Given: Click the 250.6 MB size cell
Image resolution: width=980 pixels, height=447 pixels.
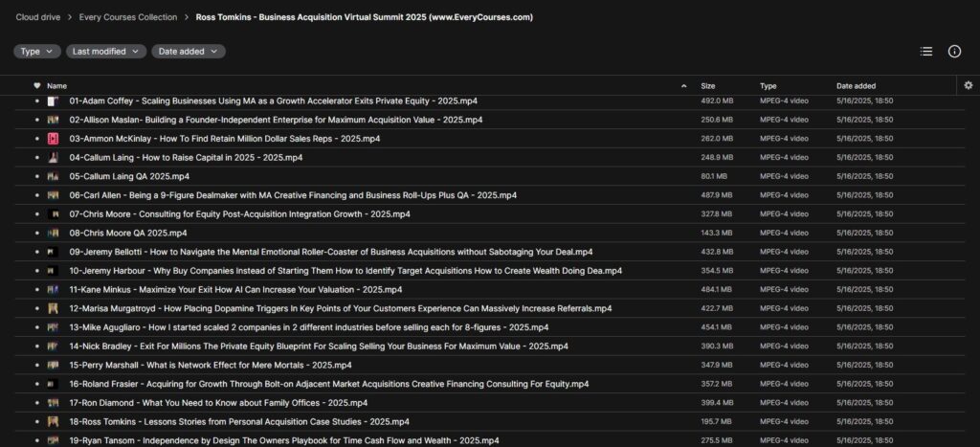Looking at the screenshot, I should (x=716, y=120).
